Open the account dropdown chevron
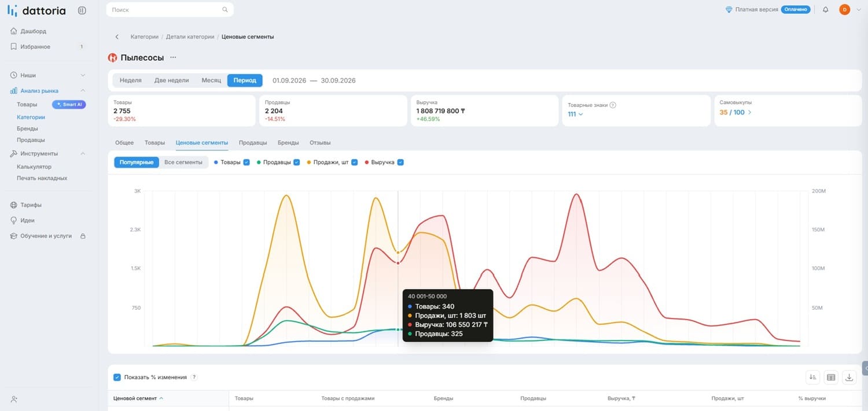 click(859, 10)
